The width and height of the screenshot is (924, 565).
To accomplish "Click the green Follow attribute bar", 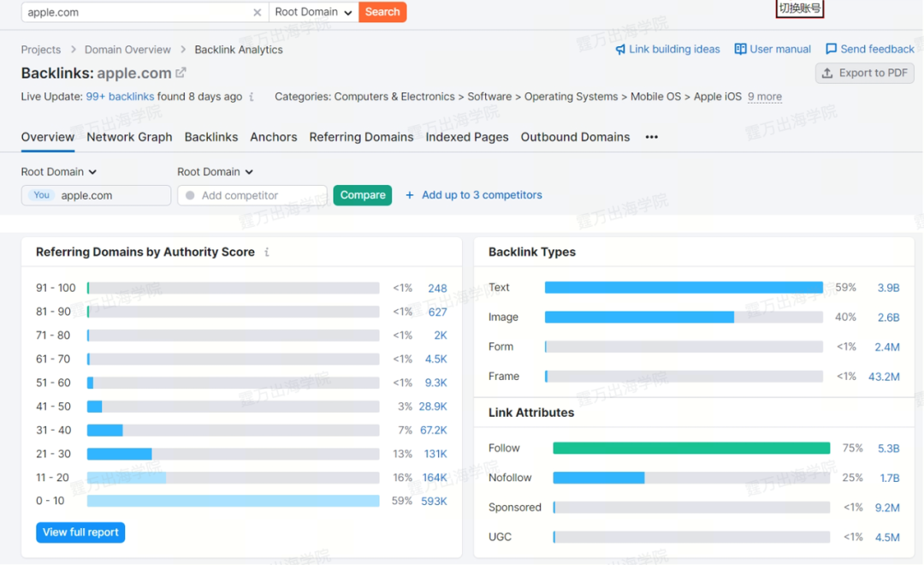I will click(691, 449).
